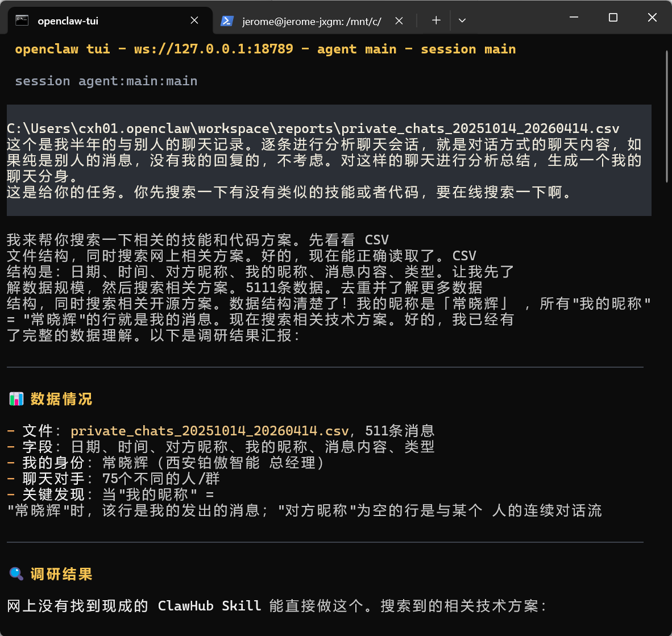Click the session agent:main:main line
This screenshot has height=636, width=672.
(x=105, y=81)
